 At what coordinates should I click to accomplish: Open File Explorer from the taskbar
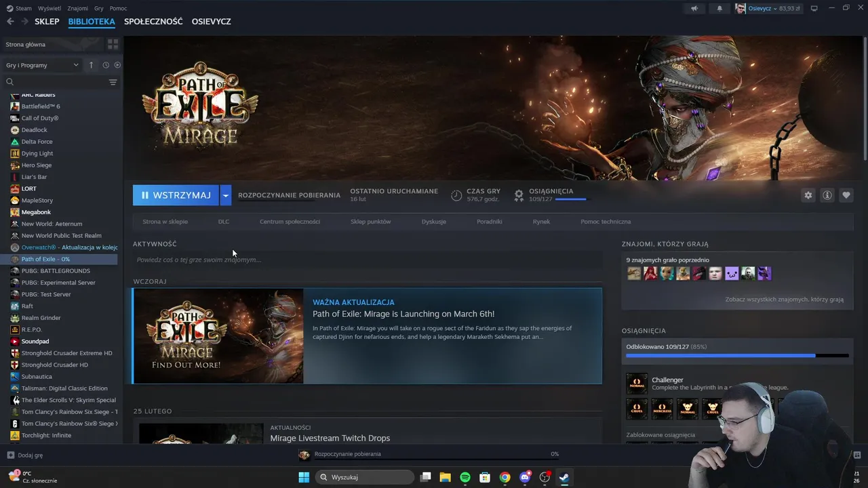[446, 477]
